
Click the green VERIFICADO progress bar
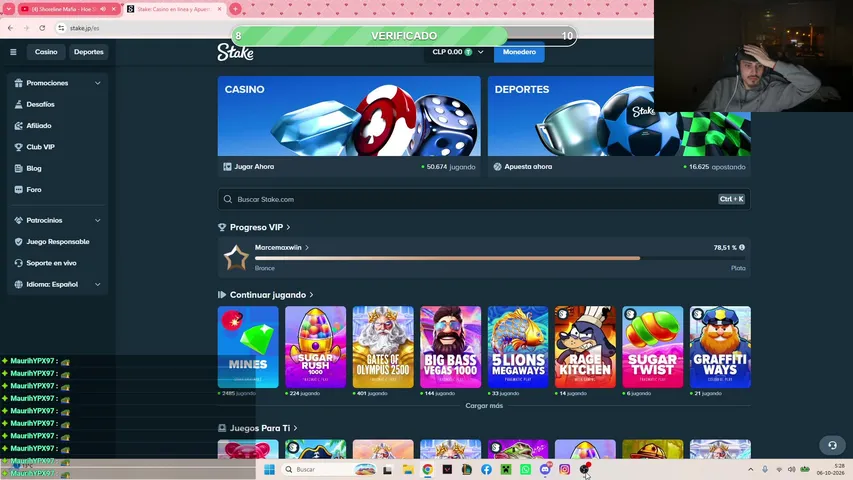pos(404,36)
